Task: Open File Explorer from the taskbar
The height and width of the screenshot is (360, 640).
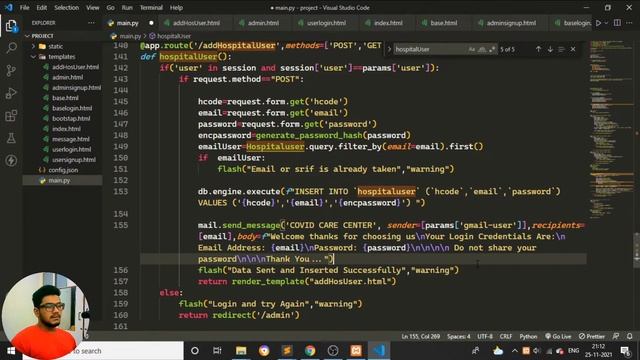Action: (241, 351)
